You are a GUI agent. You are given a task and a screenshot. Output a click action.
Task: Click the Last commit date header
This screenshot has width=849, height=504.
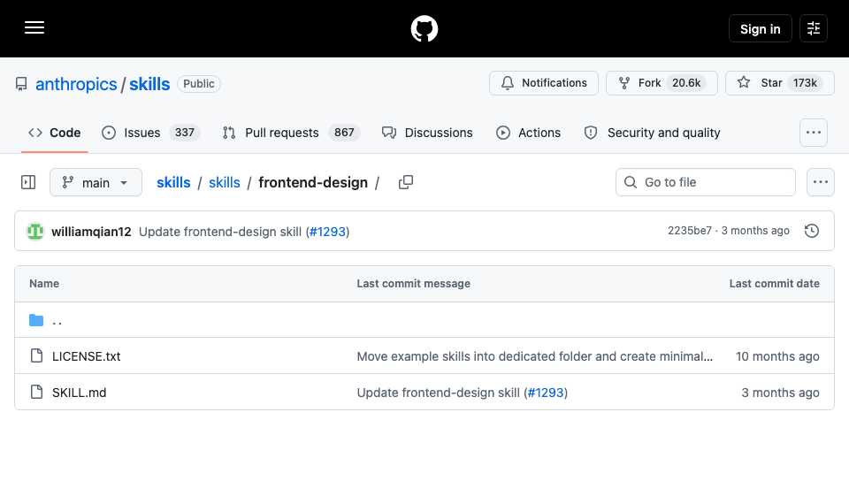(x=775, y=284)
